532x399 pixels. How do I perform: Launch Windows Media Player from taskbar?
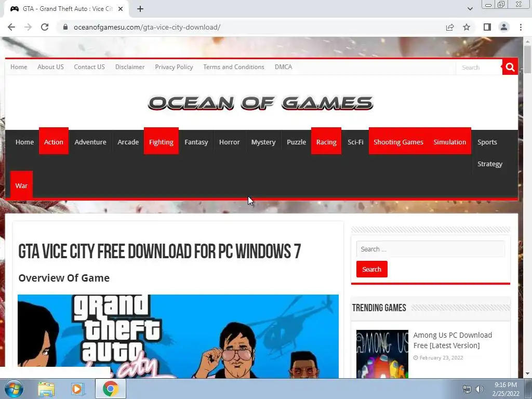[x=78, y=389]
